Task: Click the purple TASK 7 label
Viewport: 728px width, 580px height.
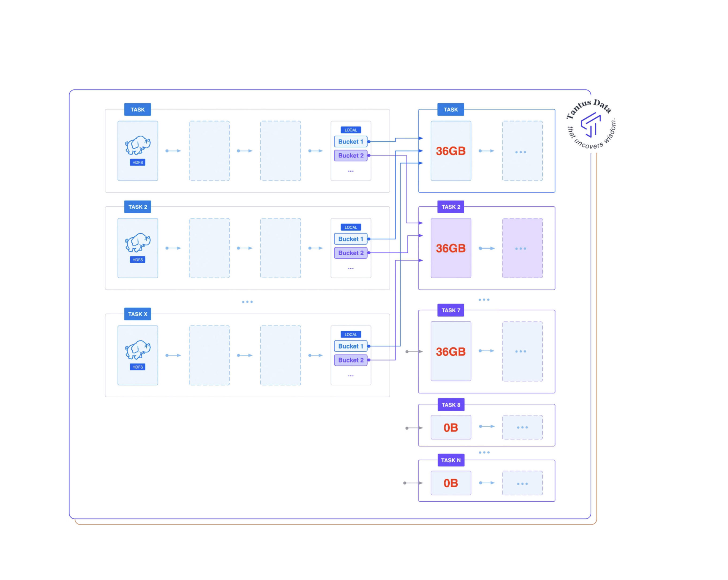Action: pos(451,310)
